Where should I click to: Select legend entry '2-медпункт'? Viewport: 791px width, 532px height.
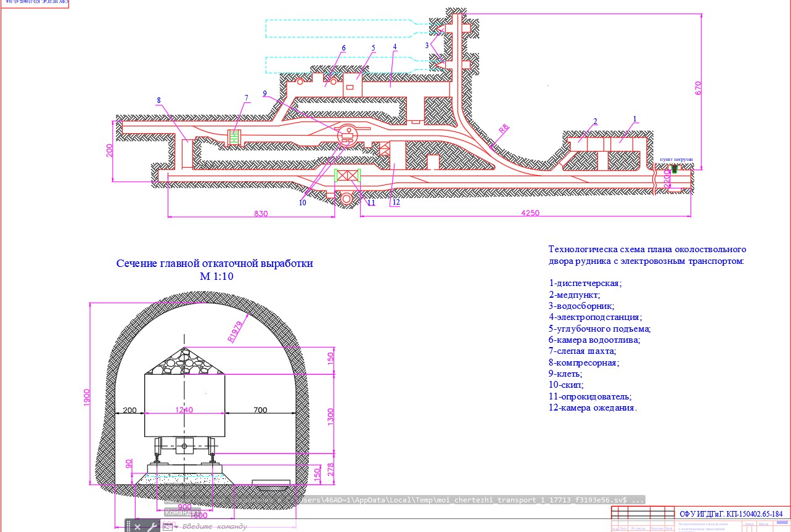click(574, 295)
